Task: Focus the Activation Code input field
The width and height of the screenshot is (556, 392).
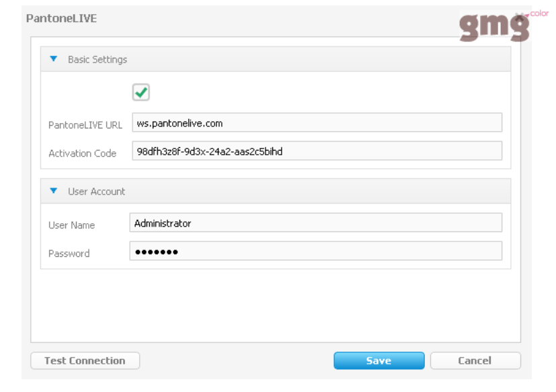Action: 317,151
